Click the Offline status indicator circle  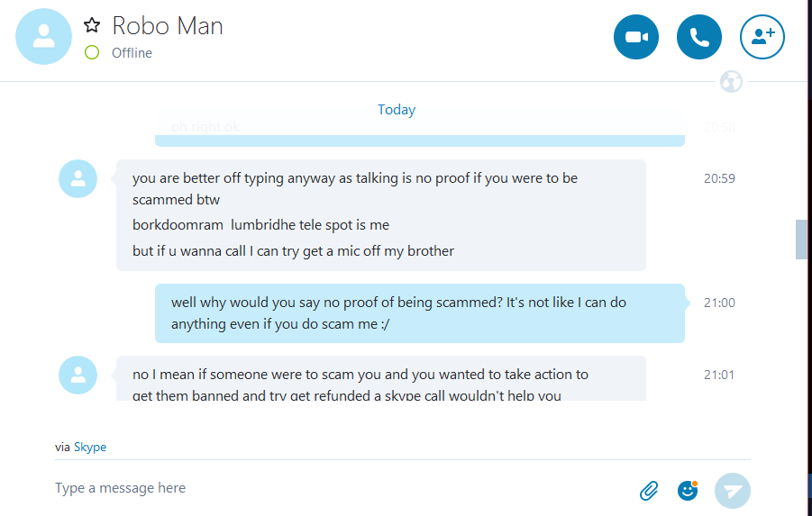91,52
